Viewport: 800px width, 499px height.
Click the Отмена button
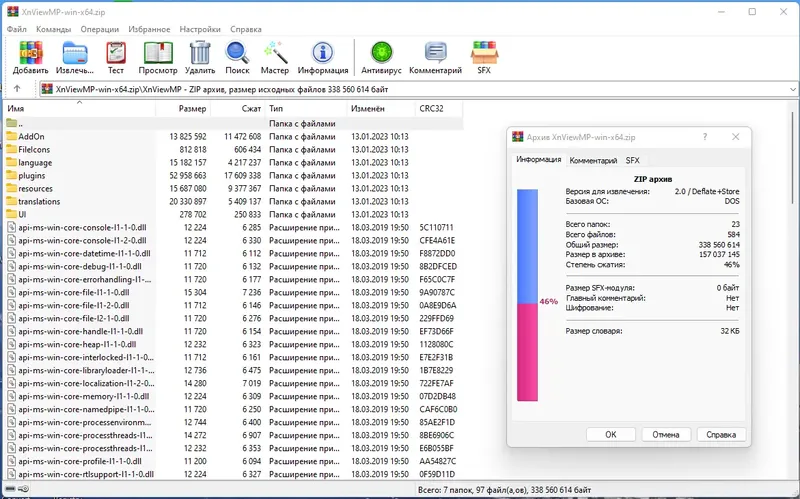coord(666,435)
